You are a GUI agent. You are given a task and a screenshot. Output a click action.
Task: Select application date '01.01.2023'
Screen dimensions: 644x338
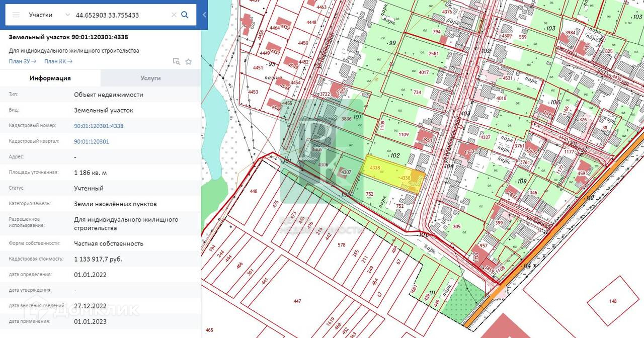pyautogui.click(x=90, y=321)
